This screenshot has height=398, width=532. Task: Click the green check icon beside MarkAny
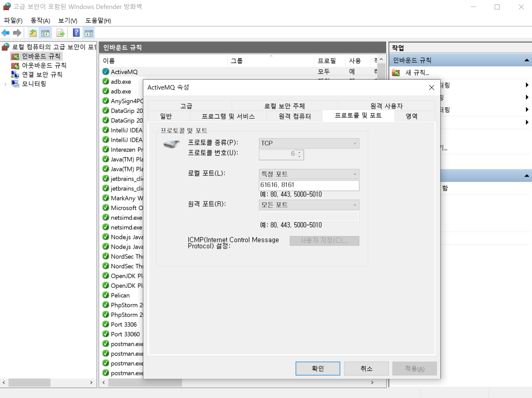tap(106, 198)
